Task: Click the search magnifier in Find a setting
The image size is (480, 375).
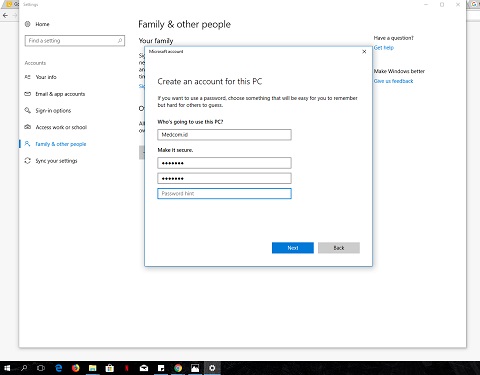Action: tap(120, 40)
